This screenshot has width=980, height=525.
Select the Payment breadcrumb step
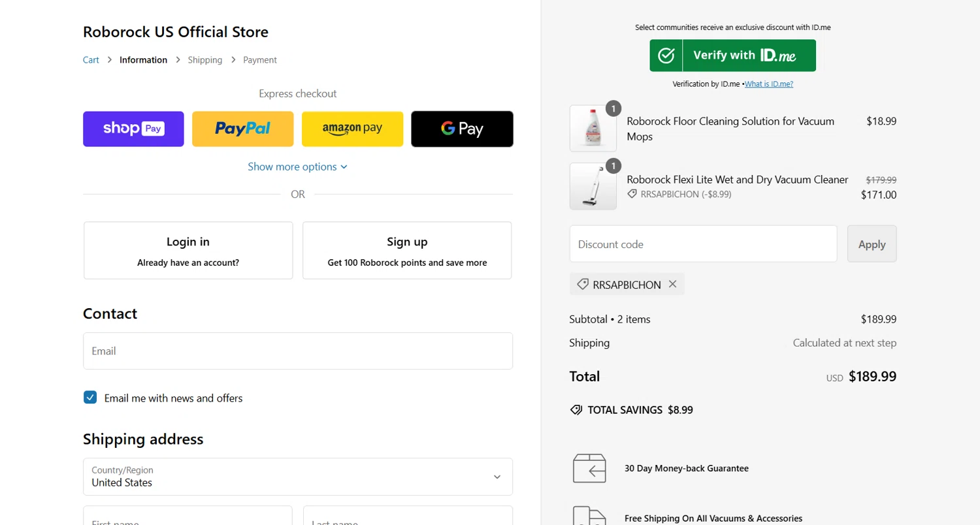click(260, 60)
